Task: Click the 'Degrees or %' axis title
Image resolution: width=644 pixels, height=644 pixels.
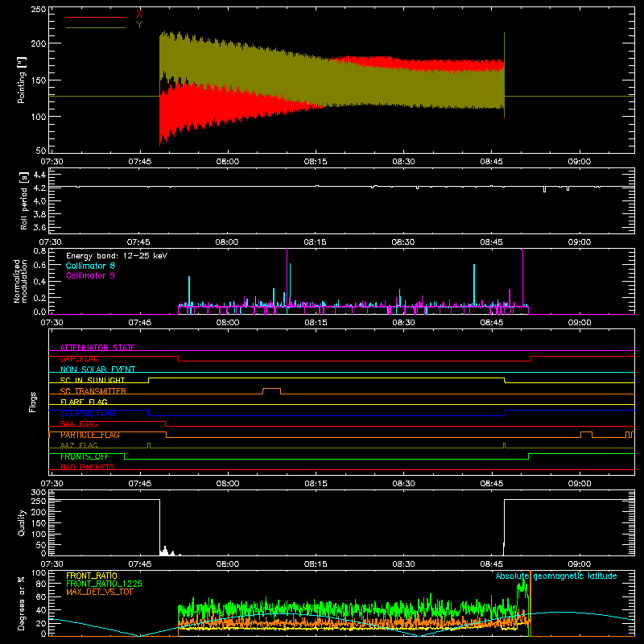Action: [22, 604]
